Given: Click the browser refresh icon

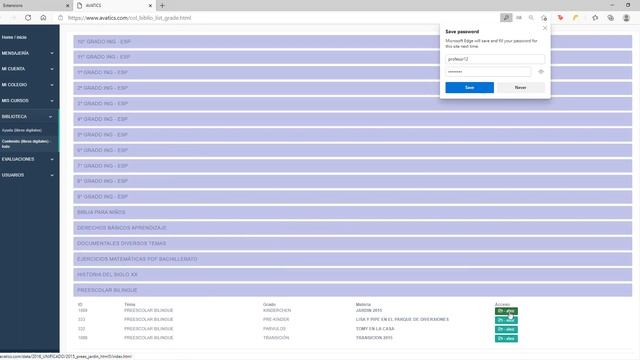Looking at the screenshot, I should point(28,18).
